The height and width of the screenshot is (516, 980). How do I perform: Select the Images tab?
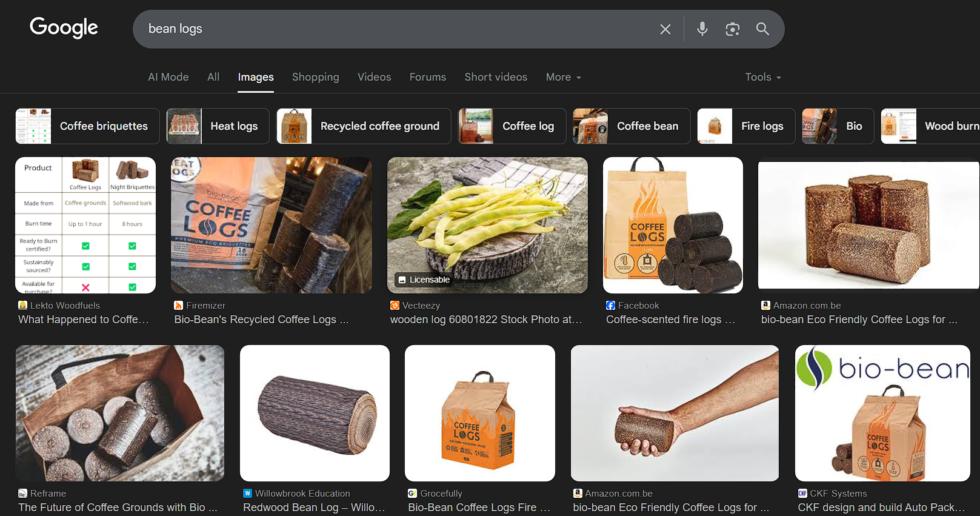click(x=256, y=77)
